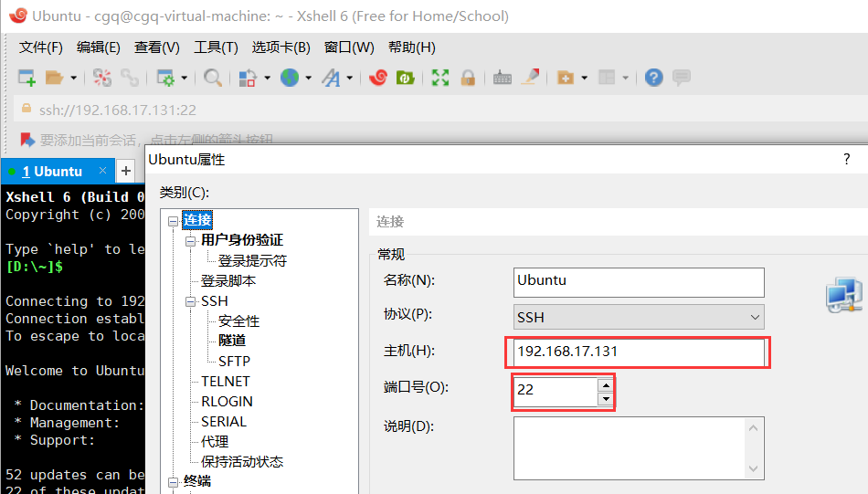Open the 选项卡(B) menu
868x494 pixels.
tap(281, 47)
